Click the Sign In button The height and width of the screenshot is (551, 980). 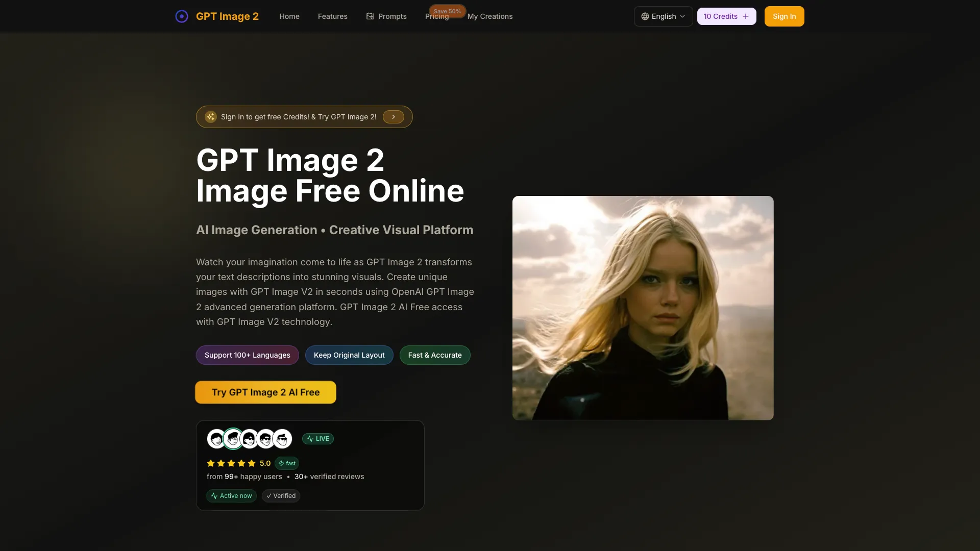click(784, 16)
